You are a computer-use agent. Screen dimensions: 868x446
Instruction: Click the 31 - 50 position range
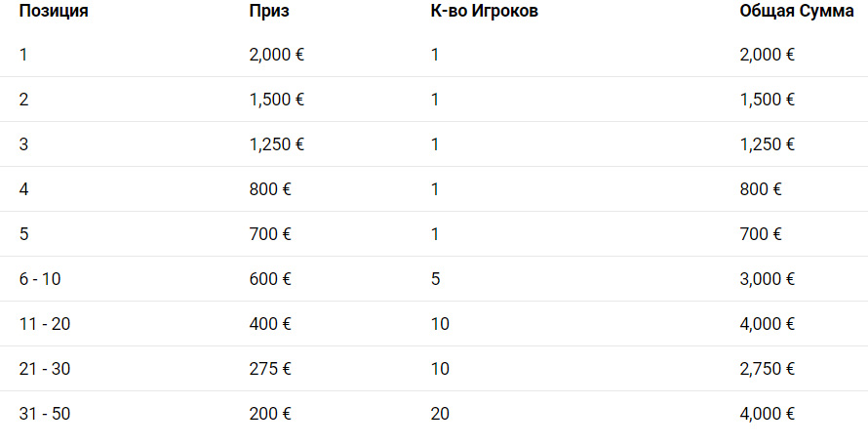click(45, 414)
